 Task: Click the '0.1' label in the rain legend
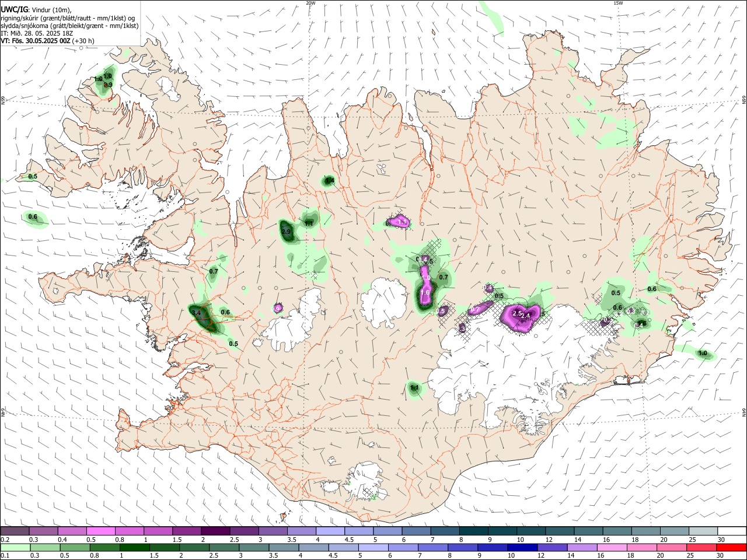pyautogui.click(x=5, y=556)
